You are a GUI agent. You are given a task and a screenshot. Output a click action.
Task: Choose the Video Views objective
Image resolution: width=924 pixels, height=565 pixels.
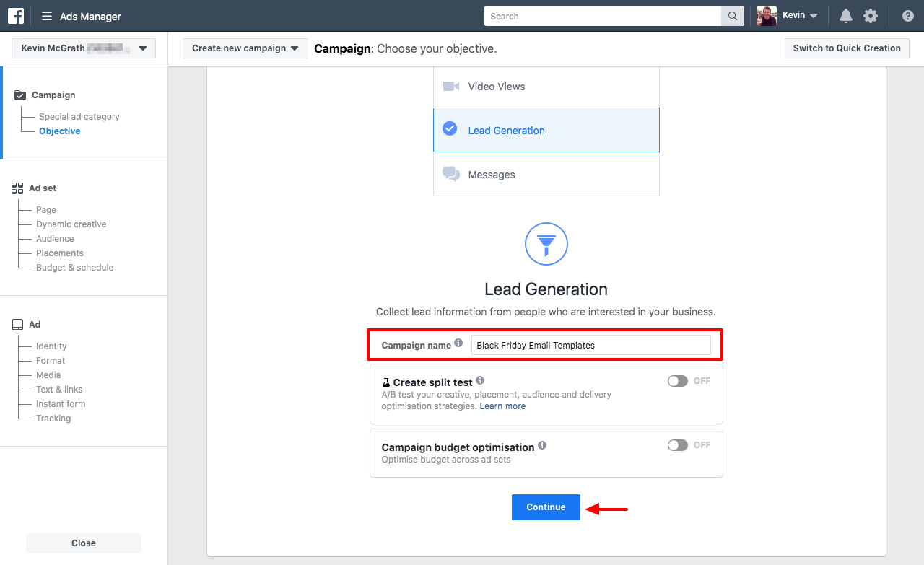click(x=546, y=87)
